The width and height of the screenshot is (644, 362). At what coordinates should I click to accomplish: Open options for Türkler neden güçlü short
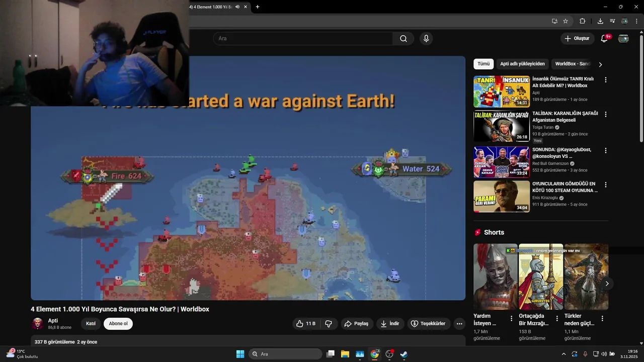point(602,318)
